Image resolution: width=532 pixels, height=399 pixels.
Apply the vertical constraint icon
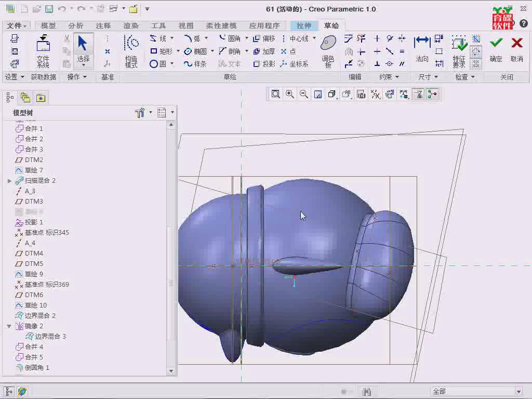click(377, 38)
